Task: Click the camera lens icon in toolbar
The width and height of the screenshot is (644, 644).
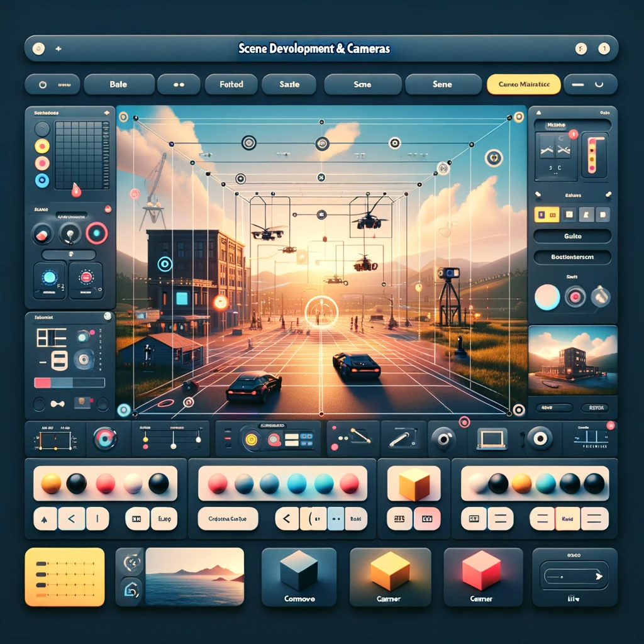Action: coord(443,438)
